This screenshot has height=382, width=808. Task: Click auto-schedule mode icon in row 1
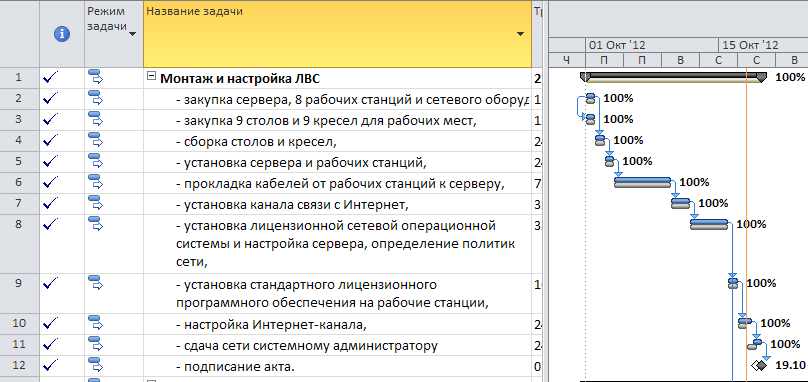coord(96,77)
